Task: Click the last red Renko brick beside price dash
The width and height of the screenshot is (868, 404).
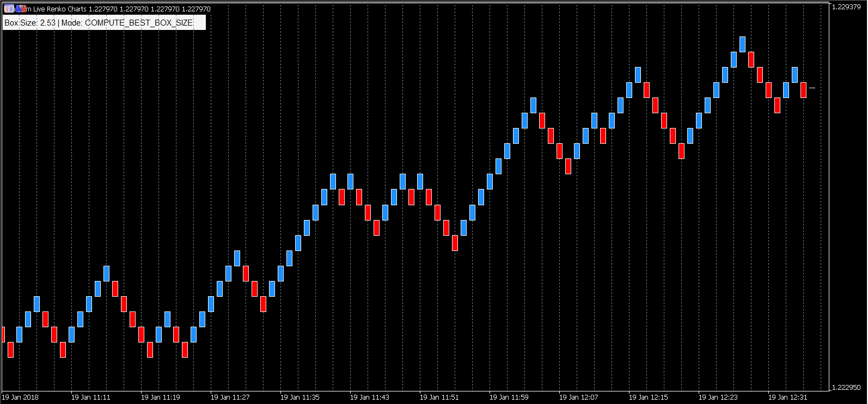Action: pos(803,90)
